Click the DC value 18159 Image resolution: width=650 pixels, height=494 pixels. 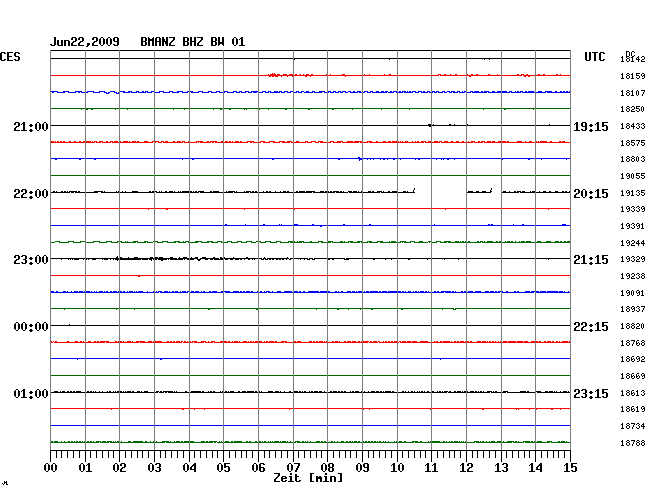click(633, 76)
